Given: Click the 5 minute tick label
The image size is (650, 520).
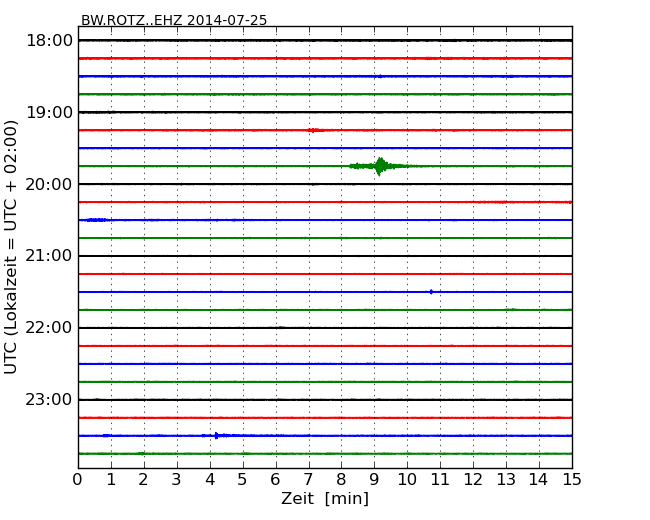Looking at the screenshot, I should coord(243,480).
